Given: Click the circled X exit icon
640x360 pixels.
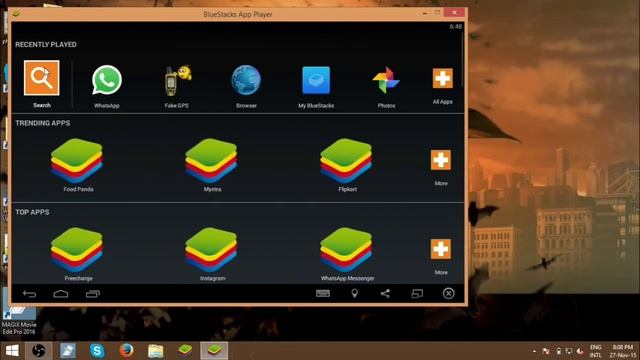Looking at the screenshot, I should pyautogui.click(x=449, y=293).
